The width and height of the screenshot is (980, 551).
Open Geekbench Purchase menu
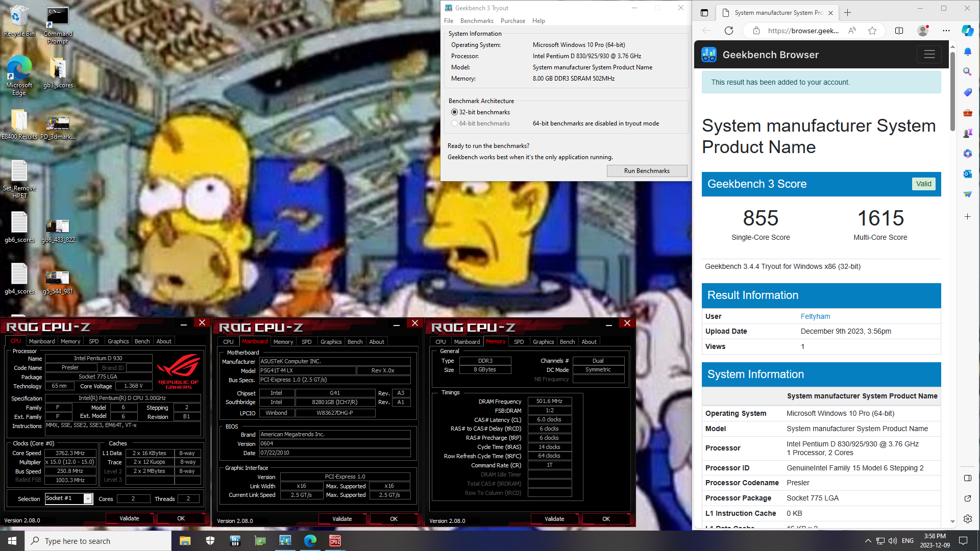[512, 21]
